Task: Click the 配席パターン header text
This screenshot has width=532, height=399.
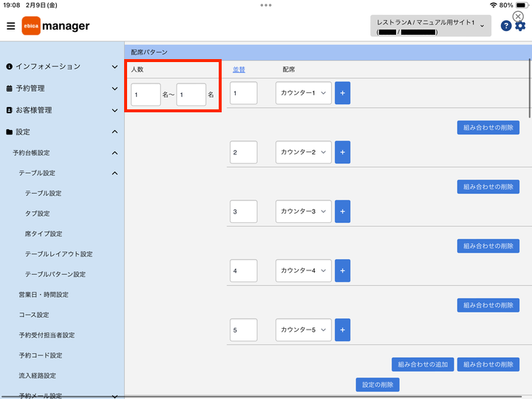Action: click(149, 52)
